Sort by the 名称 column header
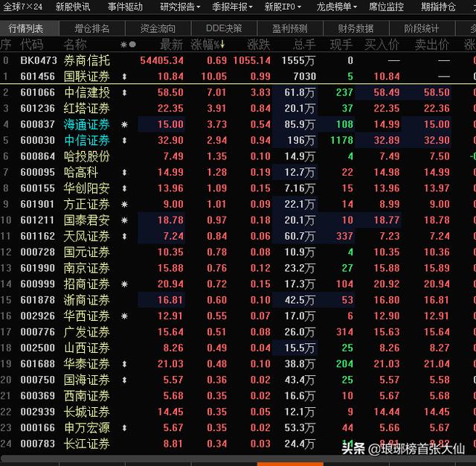476x466 pixels. click(75, 45)
